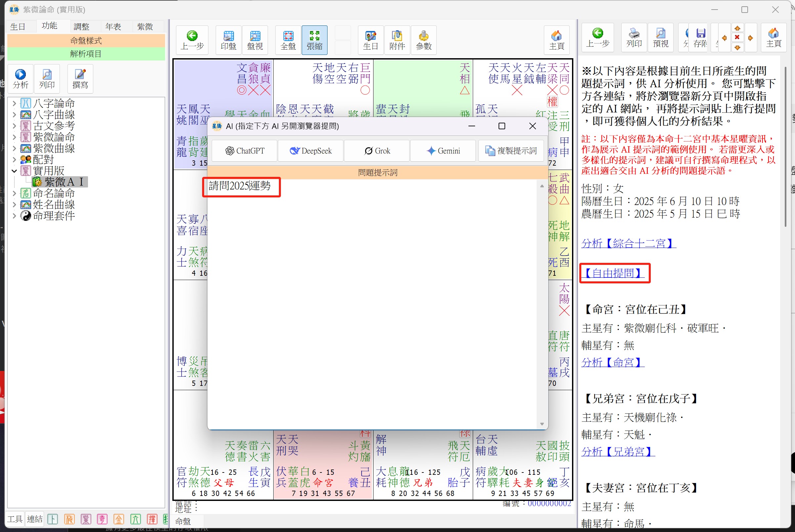The width and height of the screenshot is (795, 532).
Task: Switch to the 調整 tab
Action: [x=81, y=26]
